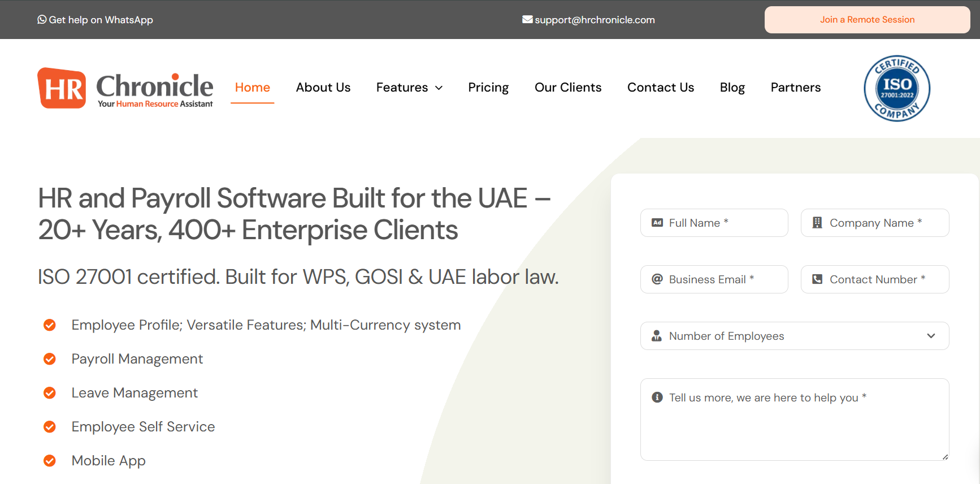
Task: Open the Get help on WhatsApp link
Action: pyautogui.click(x=95, y=20)
